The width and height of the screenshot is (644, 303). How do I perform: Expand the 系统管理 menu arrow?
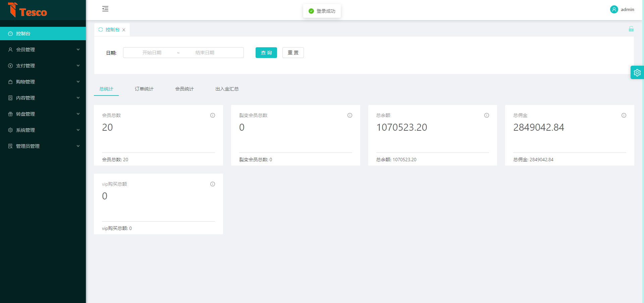78,130
